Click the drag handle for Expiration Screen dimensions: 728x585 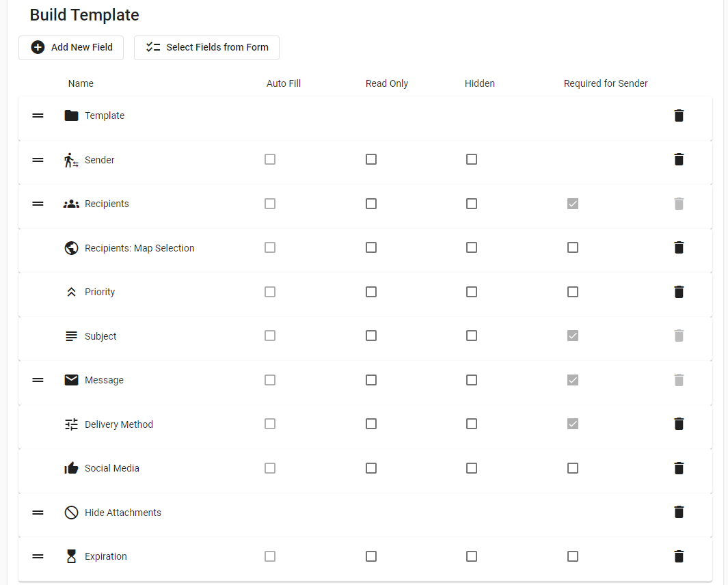[38, 556]
